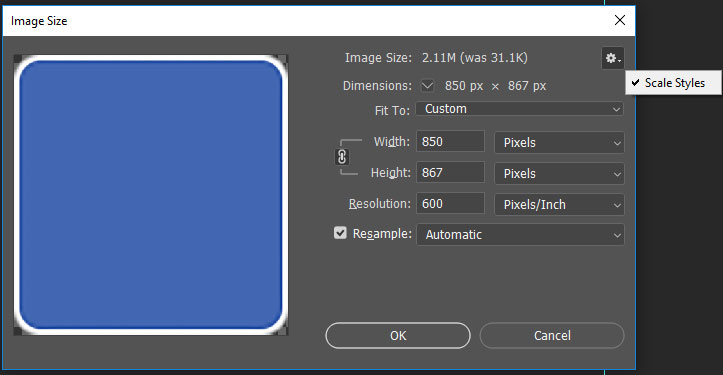Image resolution: width=723 pixels, height=375 pixels.
Task: Click into the Width field showing 850
Action: tap(450, 141)
